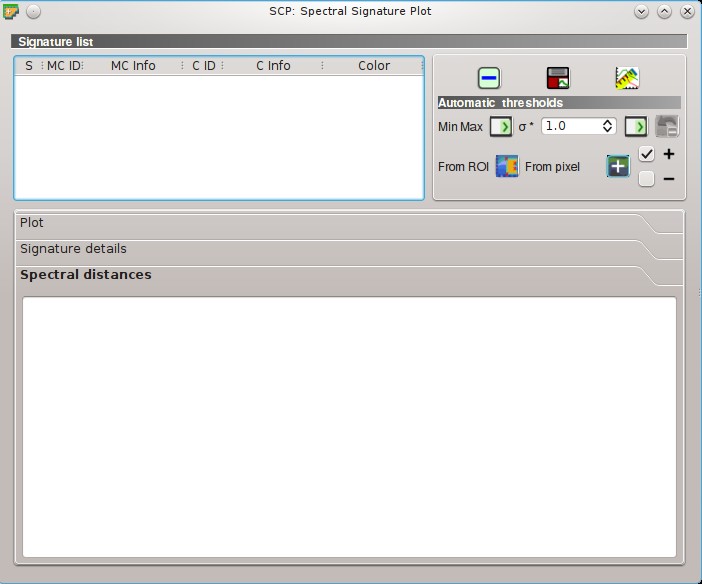702x584 pixels.
Task: Click the Automatic thresholds heading
Action: coord(500,103)
